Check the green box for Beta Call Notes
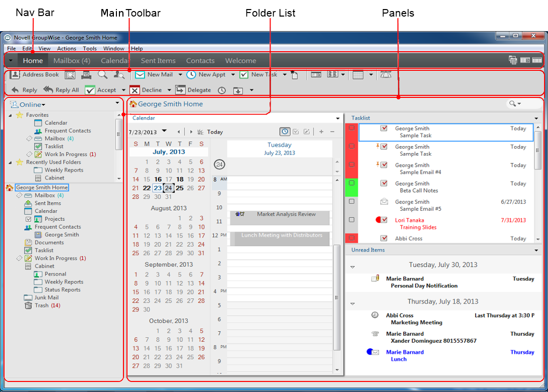Image resolution: width=548 pixels, height=392 pixels. click(x=352, y=183)
